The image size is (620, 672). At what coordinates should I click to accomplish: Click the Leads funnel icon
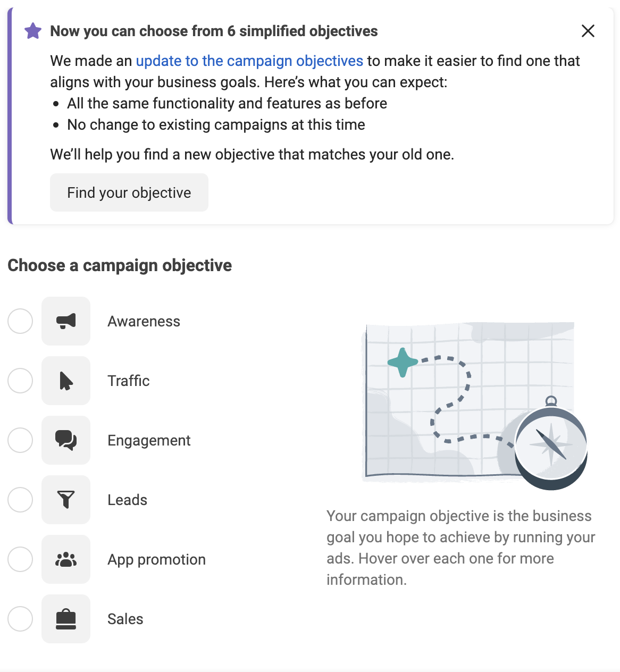coord(66,500)
